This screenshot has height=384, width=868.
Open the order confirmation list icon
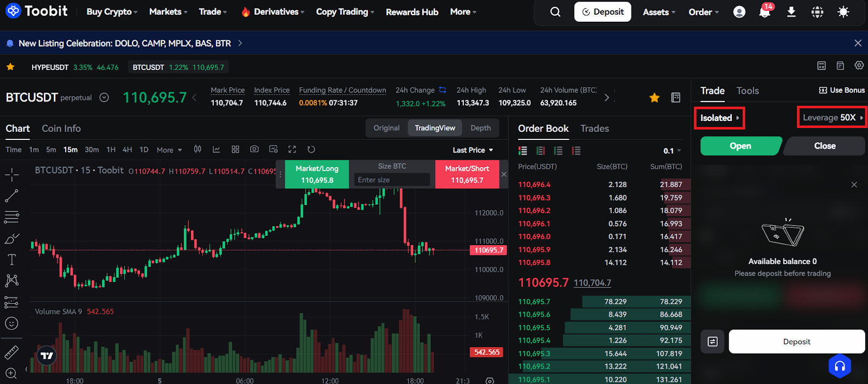point(712,342)
